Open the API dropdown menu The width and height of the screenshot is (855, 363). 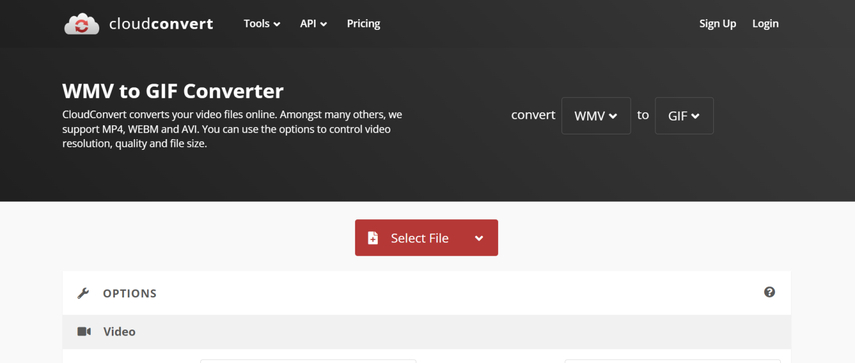314,24
